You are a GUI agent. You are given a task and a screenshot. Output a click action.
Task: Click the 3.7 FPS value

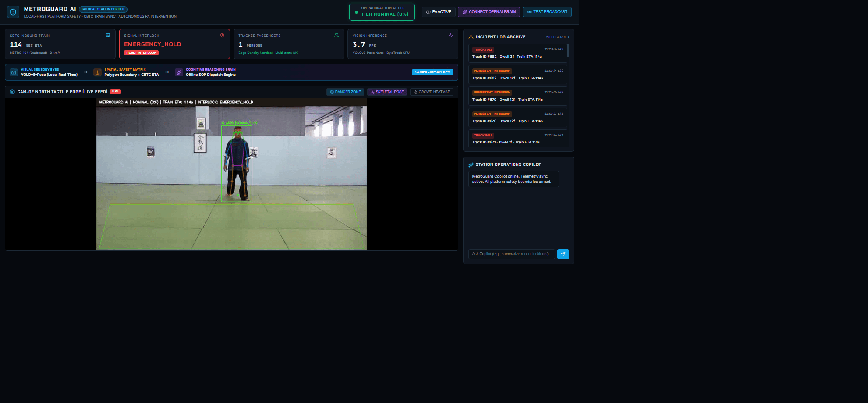(x=364, y=45)
